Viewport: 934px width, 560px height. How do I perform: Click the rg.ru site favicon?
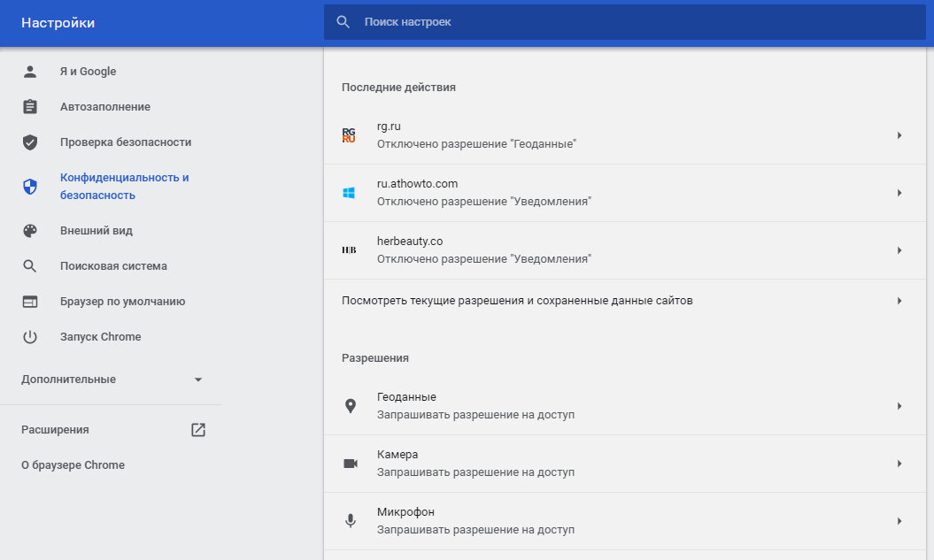tap(349, 135)
